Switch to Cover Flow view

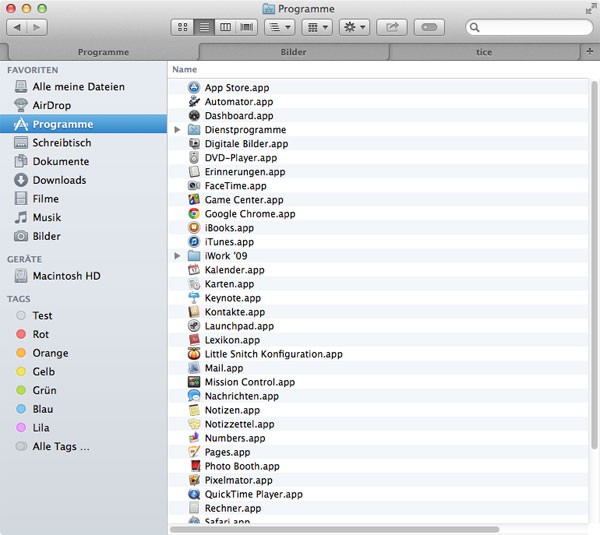click(x=246, y=27)
